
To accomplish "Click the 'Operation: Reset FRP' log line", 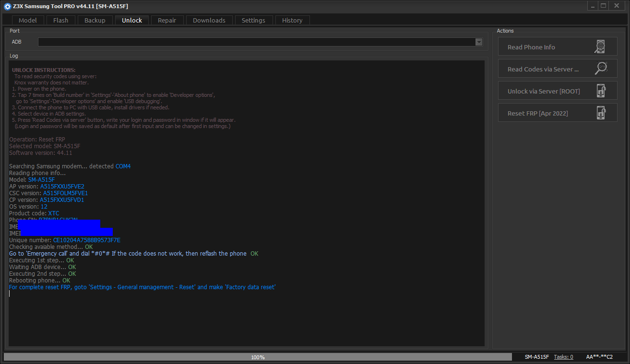I will click(x=37, y=140).
